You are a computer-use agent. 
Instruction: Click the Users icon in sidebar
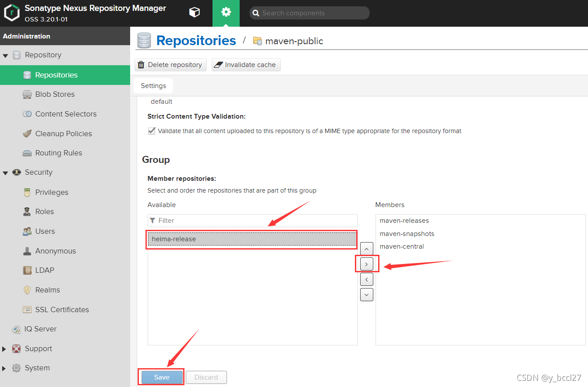coord(27,231)
